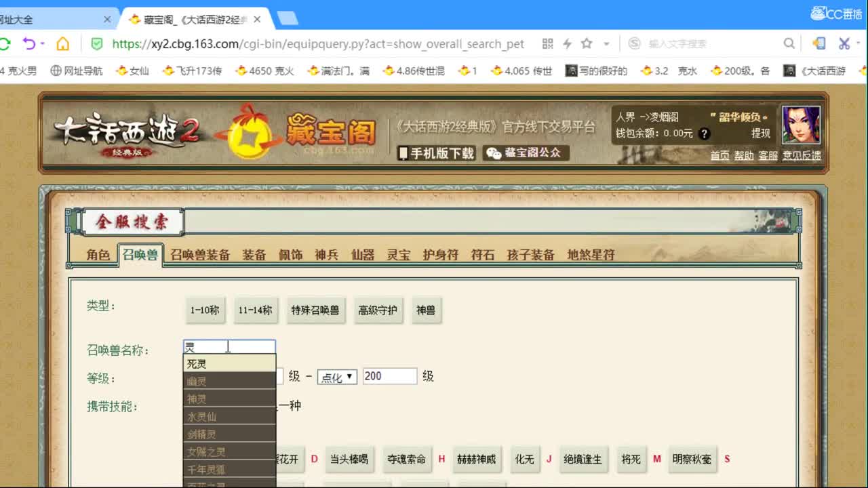Go to the browser home page icon
868x488 pixels.
tap(63, 44)
